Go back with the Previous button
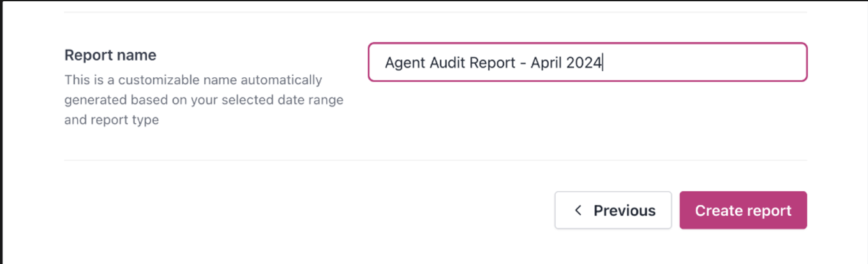The height and width of the screenshot is (264, 868). [613, 210]
